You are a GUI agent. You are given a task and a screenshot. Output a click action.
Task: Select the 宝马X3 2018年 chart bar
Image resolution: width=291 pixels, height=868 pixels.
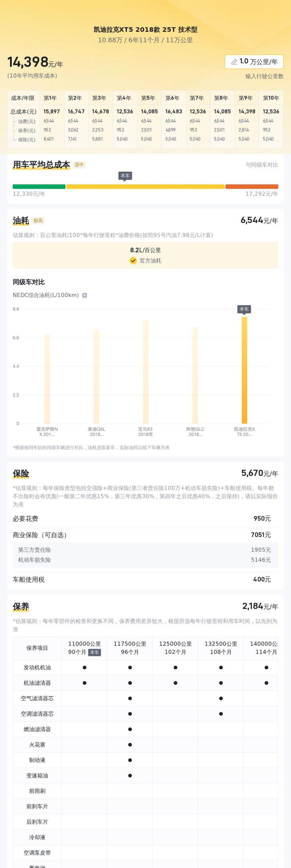(x=146, y=372)
